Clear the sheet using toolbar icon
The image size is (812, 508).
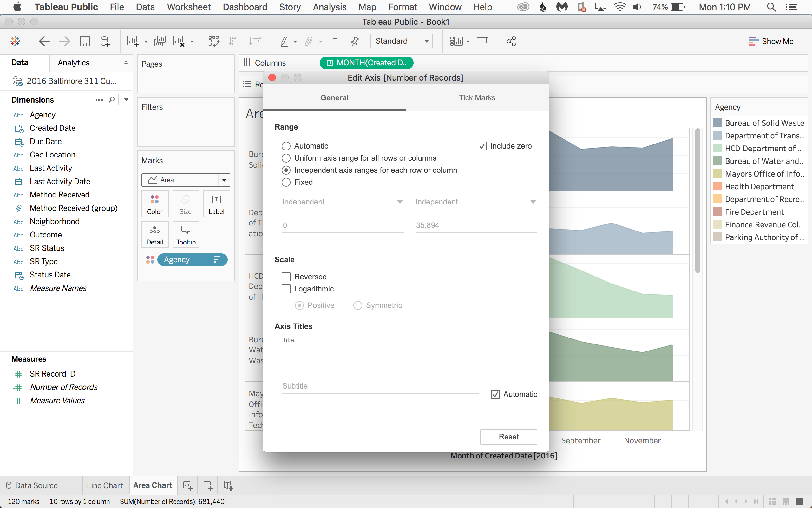(x=179, y=41)
